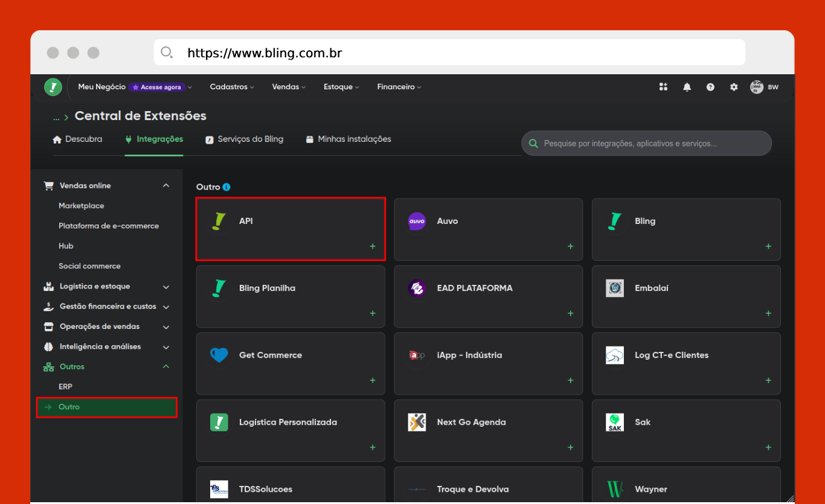
Task: Click the search magnifier in the browser address bar
Action: click(x=167, y=53)
